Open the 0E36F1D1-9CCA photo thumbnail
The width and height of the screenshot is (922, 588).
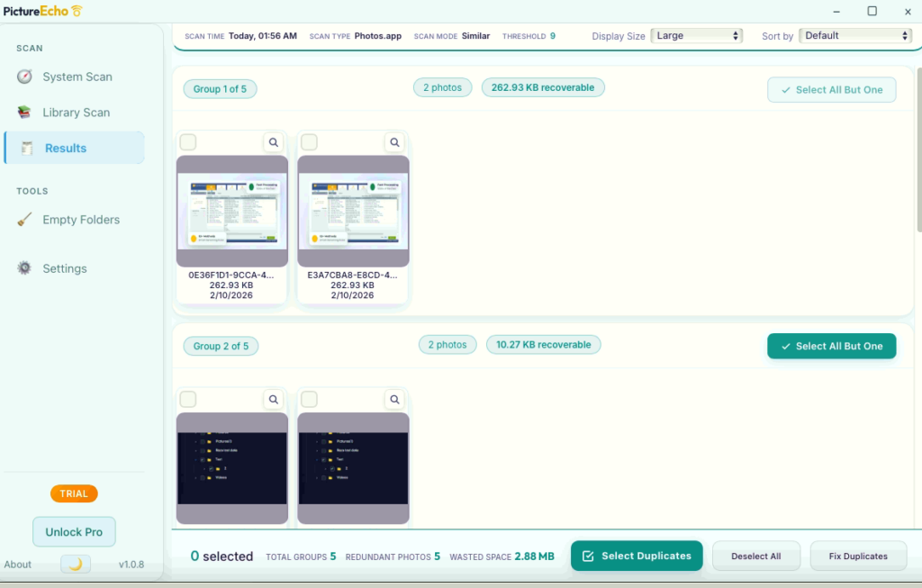click(232, 212)
